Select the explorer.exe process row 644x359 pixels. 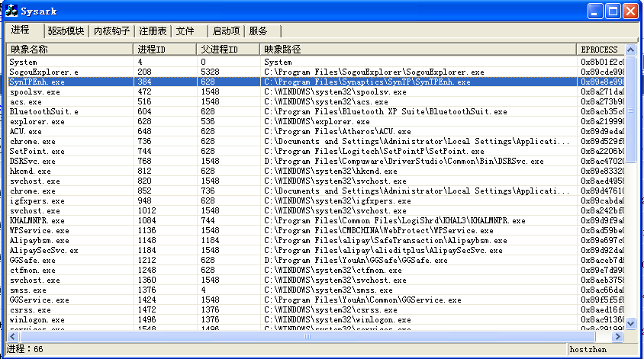tap(316, 121)
